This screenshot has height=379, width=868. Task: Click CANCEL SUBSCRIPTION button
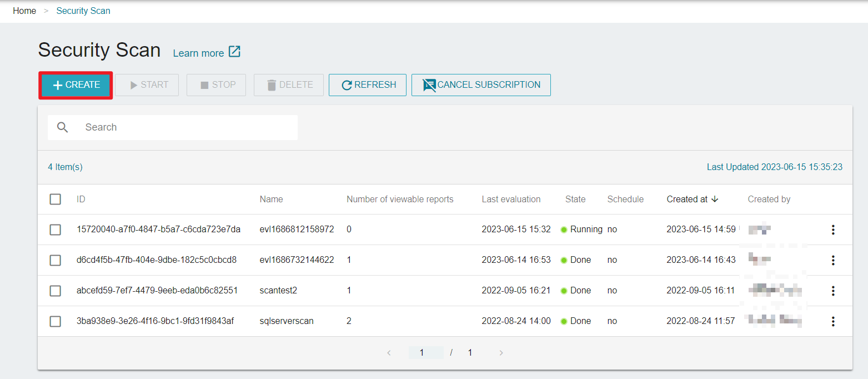pos(481,85)
